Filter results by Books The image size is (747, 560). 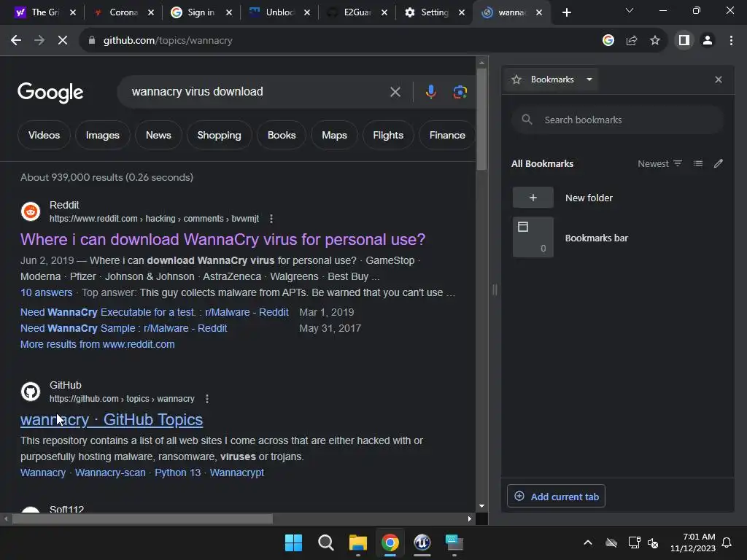tap(282, 135)
